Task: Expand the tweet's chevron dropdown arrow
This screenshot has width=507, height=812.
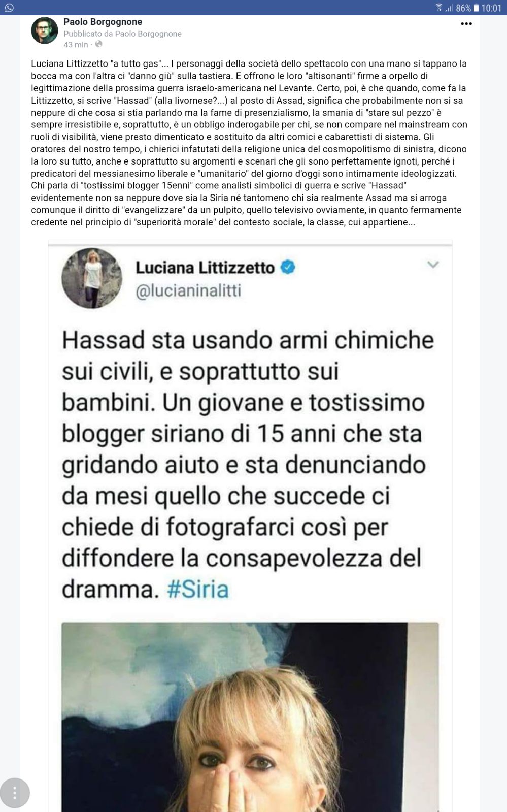Action: (433, 264)
